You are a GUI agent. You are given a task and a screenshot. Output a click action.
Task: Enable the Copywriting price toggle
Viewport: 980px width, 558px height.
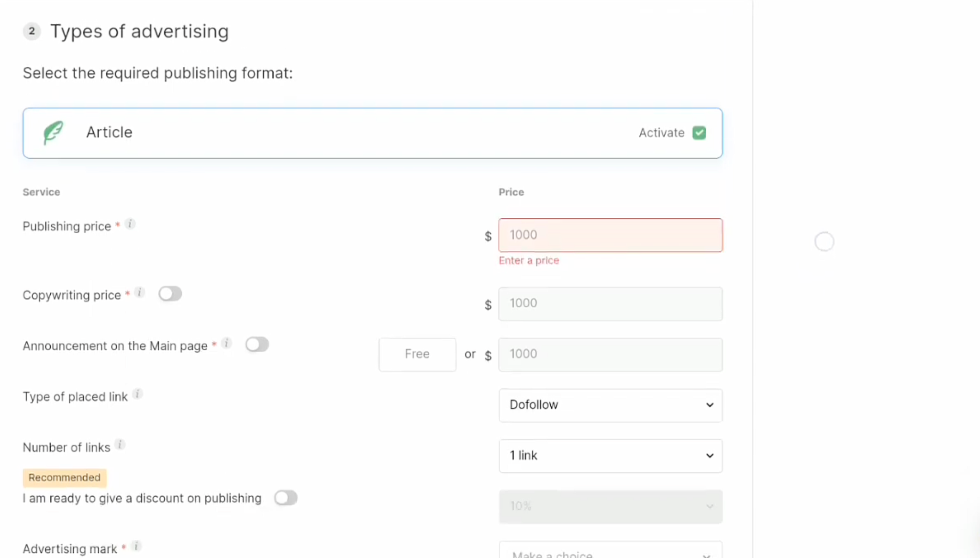[170, 293]
